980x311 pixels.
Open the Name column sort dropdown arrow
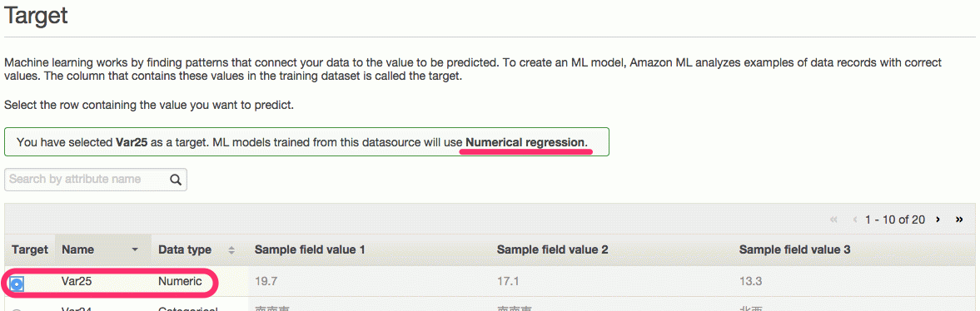(134, 249)
